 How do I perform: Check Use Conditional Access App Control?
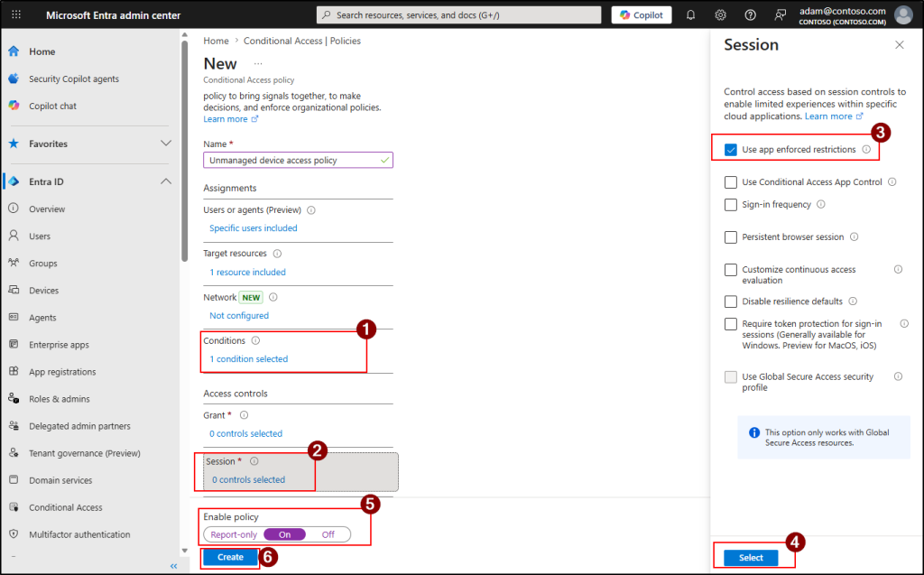pyautogui.click(x=731, y=182)
